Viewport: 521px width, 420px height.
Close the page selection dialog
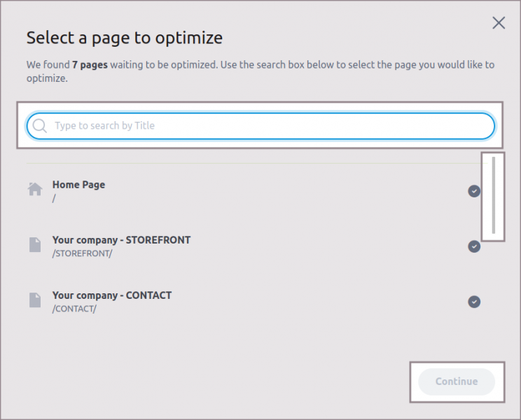point(499,22)
